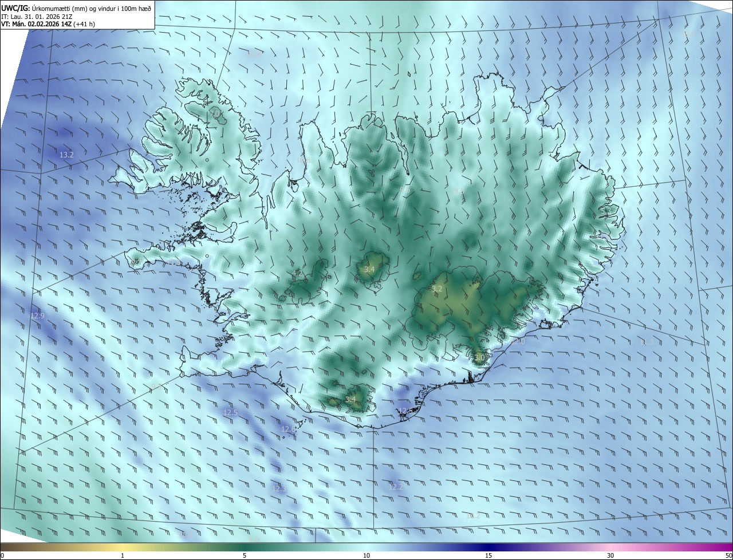Select the 3.4 value on Hofsjökull central glacier
This screenshot has height=560, width=733.
(369, 269)
